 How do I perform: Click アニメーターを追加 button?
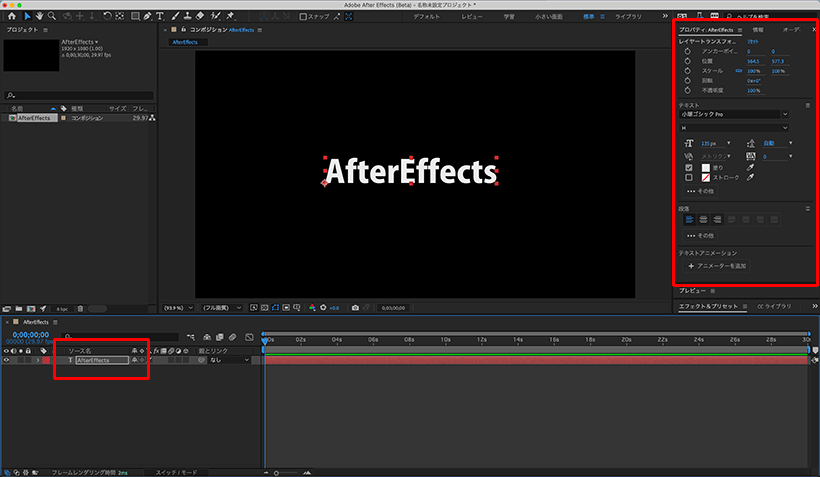click(x=716, y=266)
